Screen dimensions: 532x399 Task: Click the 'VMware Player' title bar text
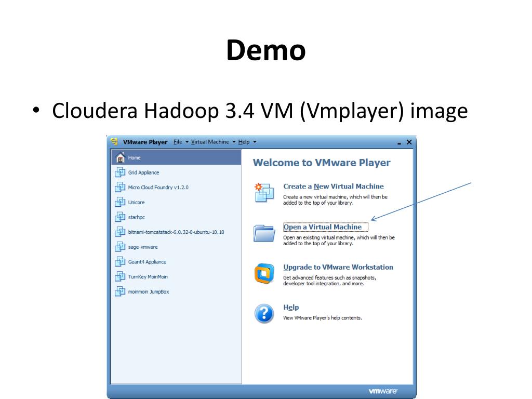pos(145,142)
